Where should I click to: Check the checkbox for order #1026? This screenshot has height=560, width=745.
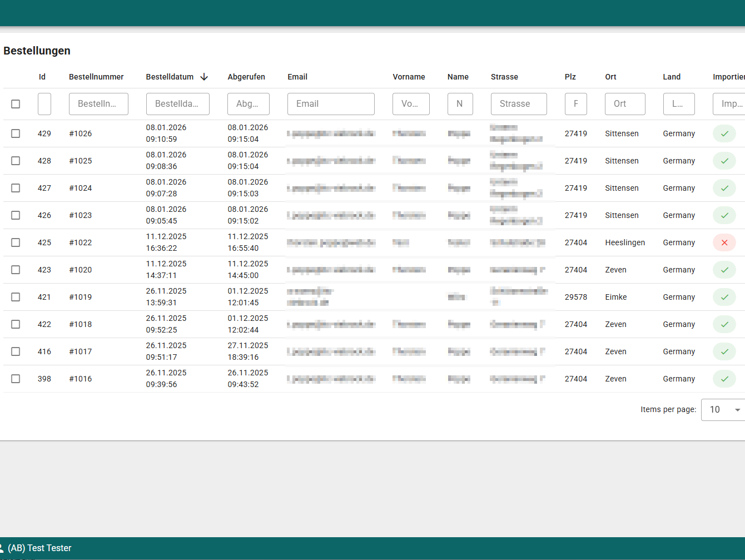click(16, 133)
